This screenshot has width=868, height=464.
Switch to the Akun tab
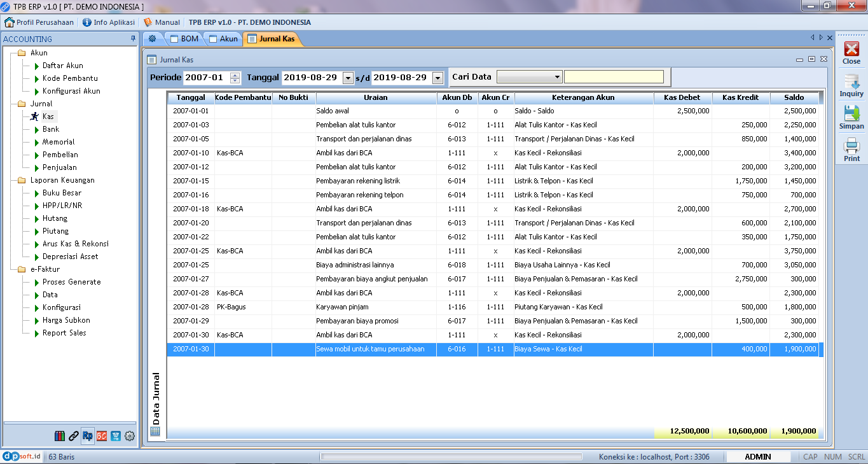(x=223, y=39)
